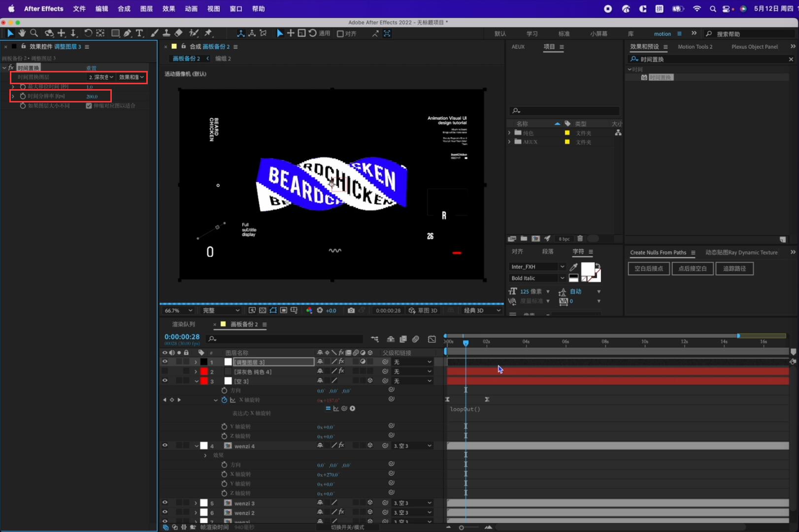The image size is (799, 532).
Task: Uncheck 伸缩对应图以适合 checkbox
Action: tap(89, 106)
